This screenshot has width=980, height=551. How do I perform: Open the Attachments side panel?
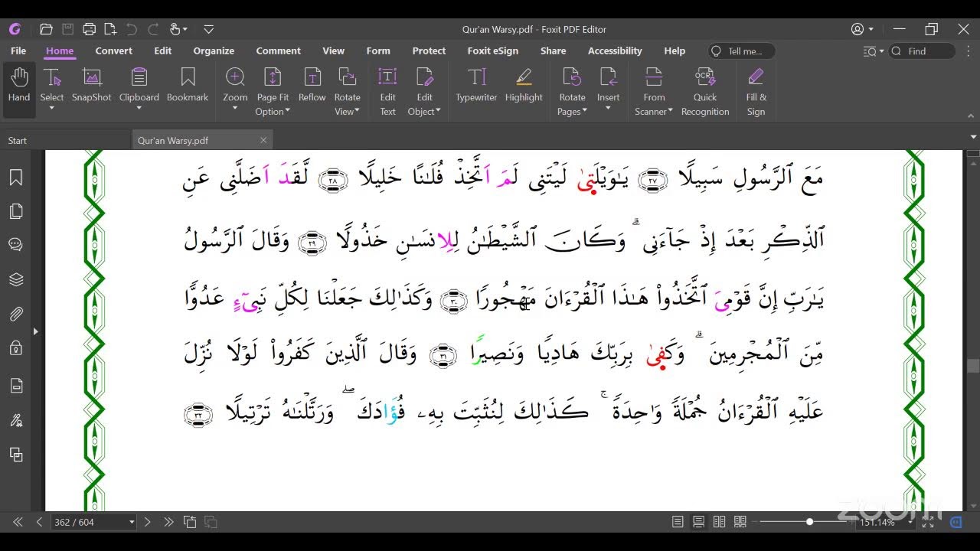coord(16,314)
